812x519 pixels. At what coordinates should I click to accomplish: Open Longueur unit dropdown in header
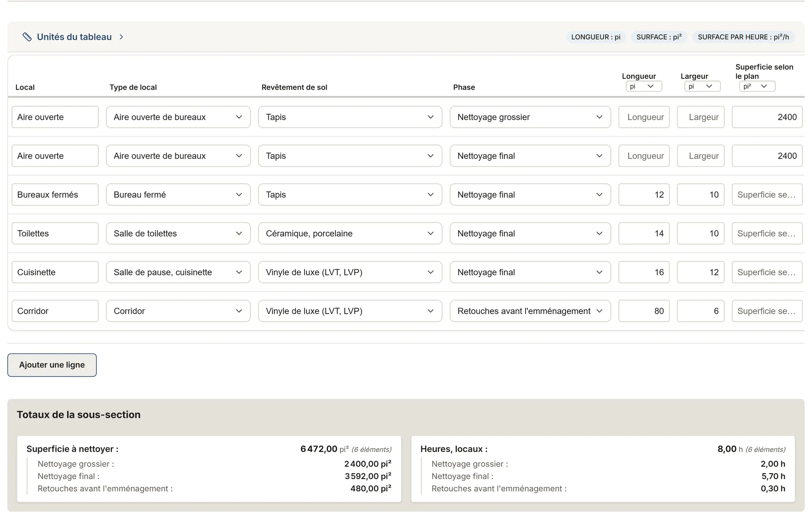tap(644, 86)
